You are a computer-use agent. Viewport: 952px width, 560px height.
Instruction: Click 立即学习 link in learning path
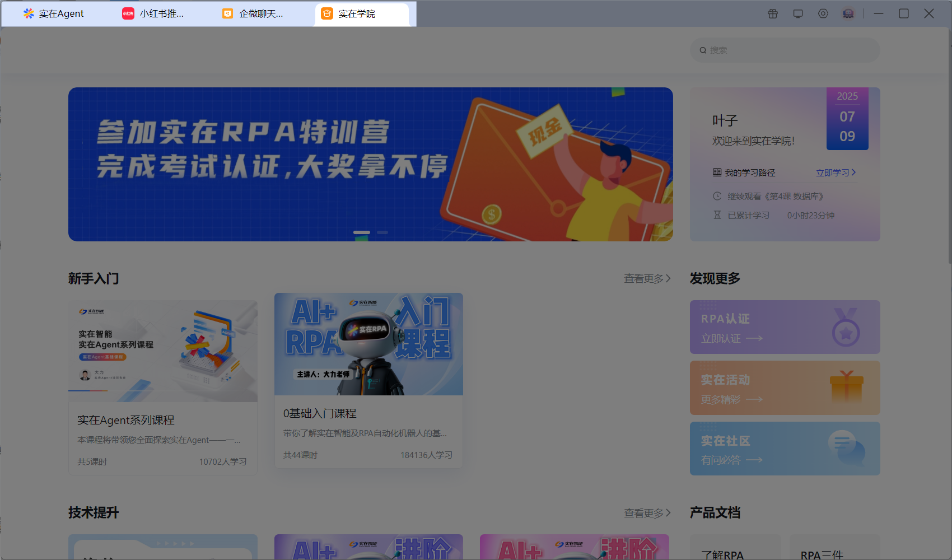[836, 172]
